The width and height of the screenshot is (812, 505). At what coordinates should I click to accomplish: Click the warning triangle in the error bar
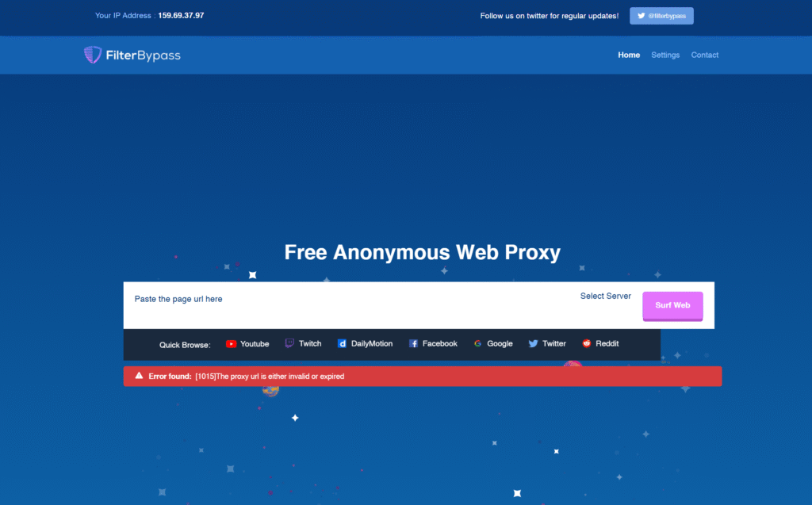click(139, 376)
